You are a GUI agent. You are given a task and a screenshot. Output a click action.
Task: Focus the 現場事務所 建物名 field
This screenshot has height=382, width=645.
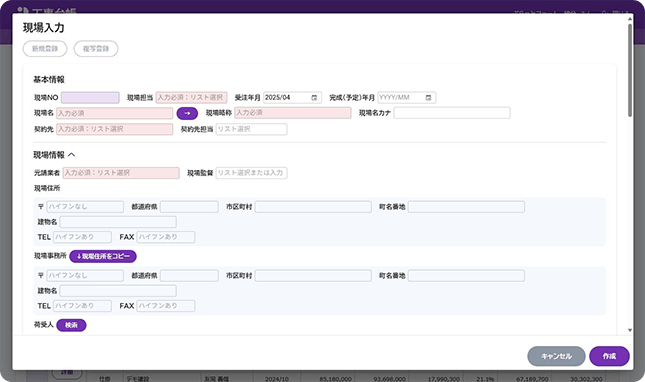click(x=118, y=291)
